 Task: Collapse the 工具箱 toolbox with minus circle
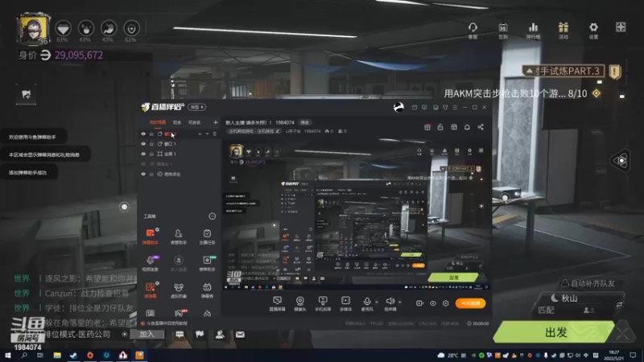tap(212, 216)
